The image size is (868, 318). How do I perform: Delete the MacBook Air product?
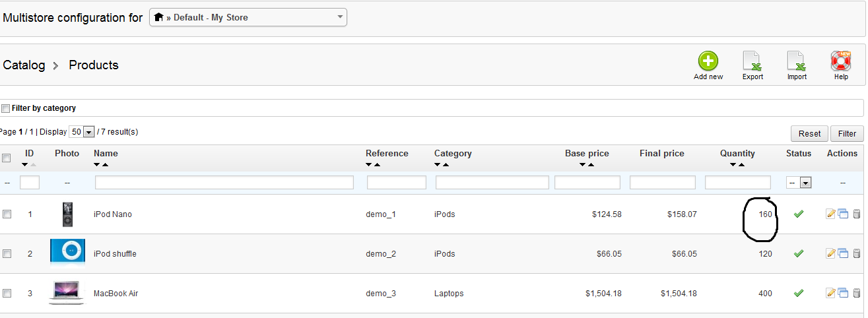(x=857, y=293)
